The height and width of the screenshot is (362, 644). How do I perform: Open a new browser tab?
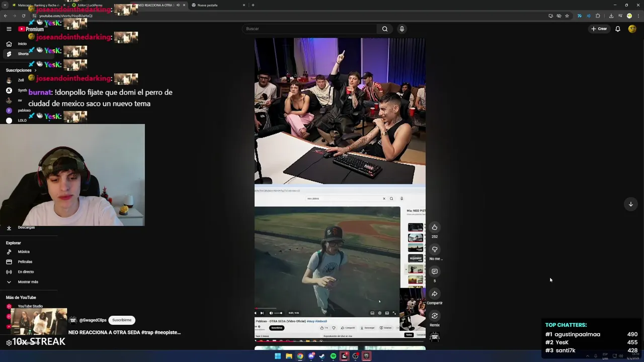(253, 5)
